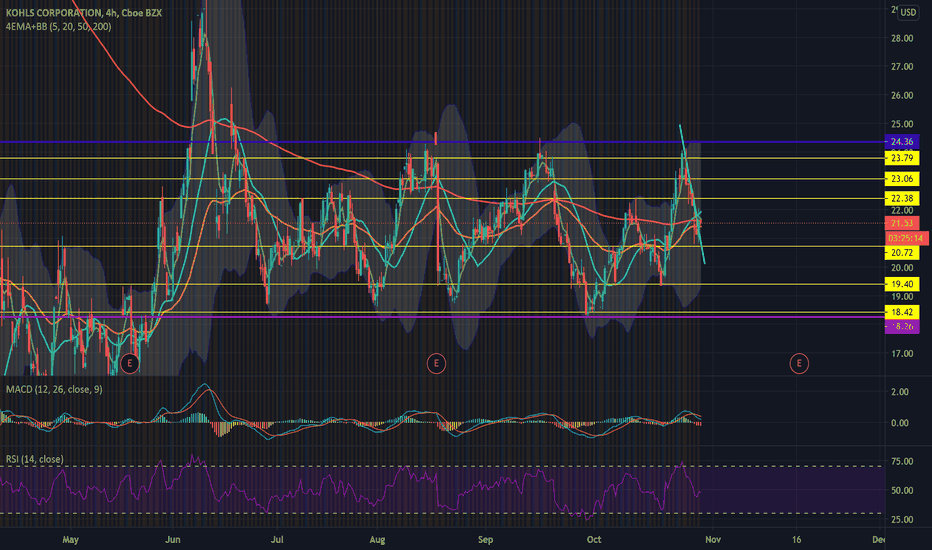This screenshot has height=550, width=932.
Task: Click 17.00 on the price scale
Action: click(x=902, y=354)
